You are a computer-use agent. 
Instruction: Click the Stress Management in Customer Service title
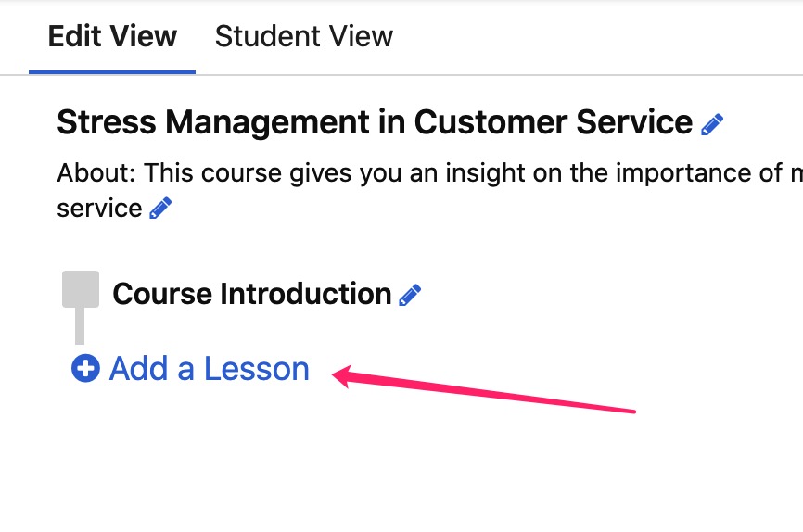(x=375, y=121)
